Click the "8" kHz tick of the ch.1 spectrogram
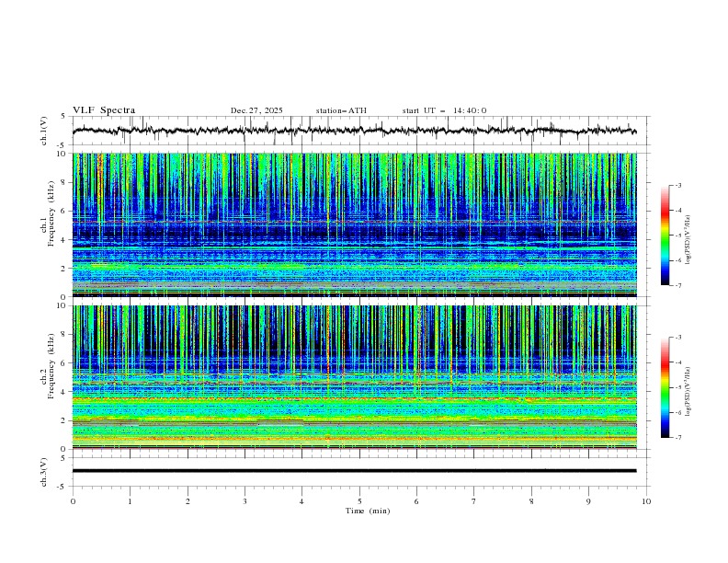 click(x=64, y=182)
